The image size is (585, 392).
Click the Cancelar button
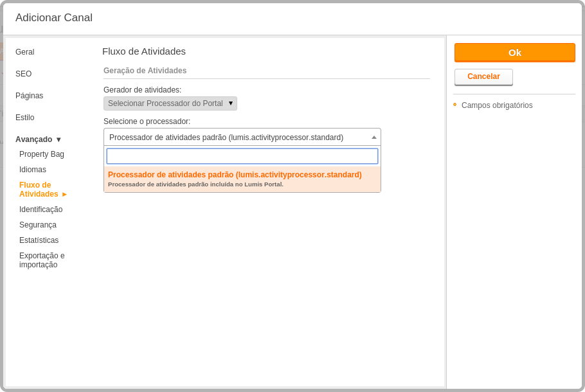pyautogui.click(x=483, y=77)
